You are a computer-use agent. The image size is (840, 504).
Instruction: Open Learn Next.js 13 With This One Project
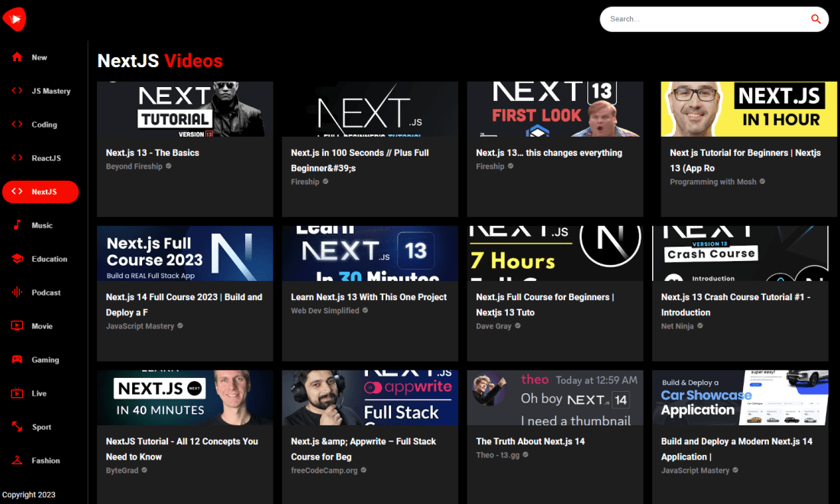(369, 297)
